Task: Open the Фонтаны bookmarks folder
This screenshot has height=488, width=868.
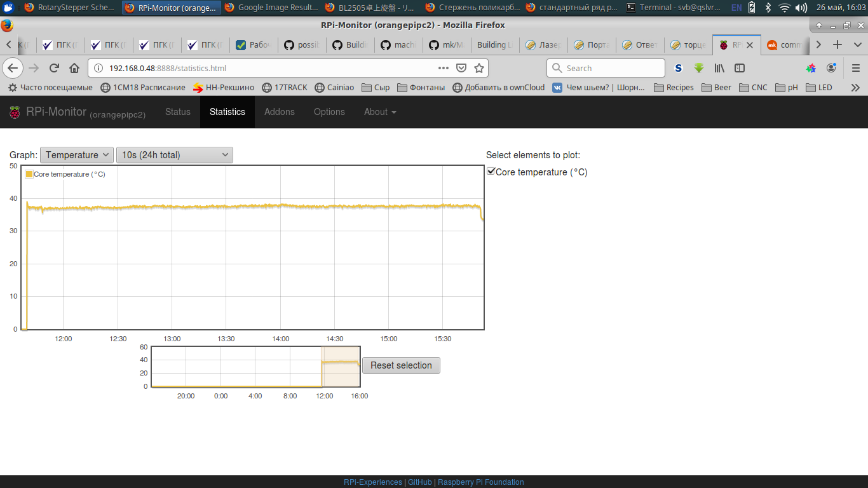Action: point(420,88)
